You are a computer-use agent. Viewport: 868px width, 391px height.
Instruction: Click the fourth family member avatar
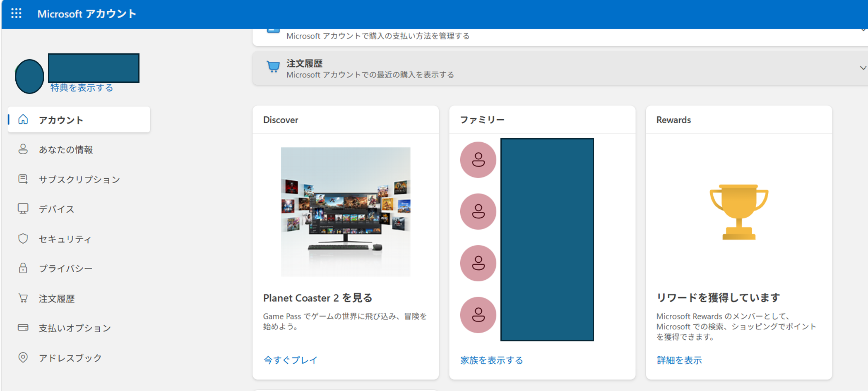pos(478,315)
